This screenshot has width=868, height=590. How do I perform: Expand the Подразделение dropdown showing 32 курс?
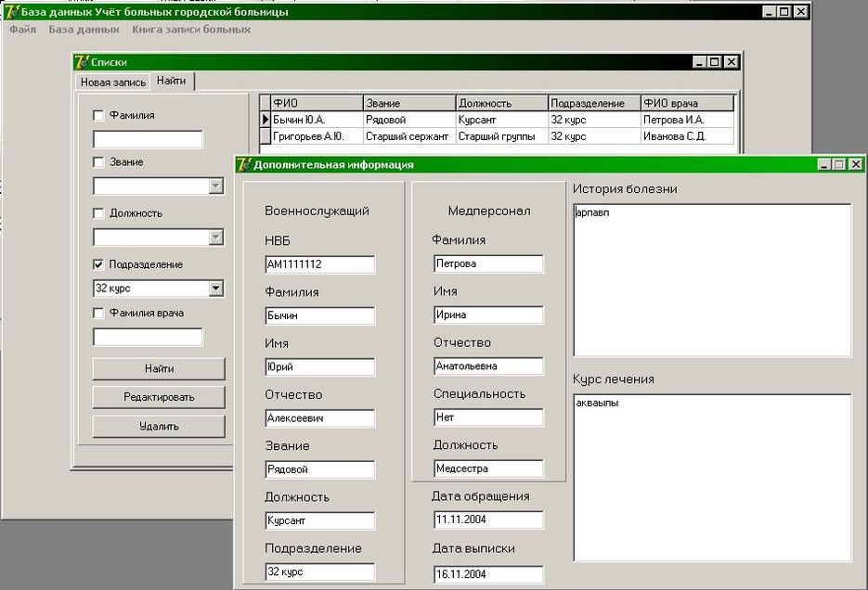[x=215, y=289]
